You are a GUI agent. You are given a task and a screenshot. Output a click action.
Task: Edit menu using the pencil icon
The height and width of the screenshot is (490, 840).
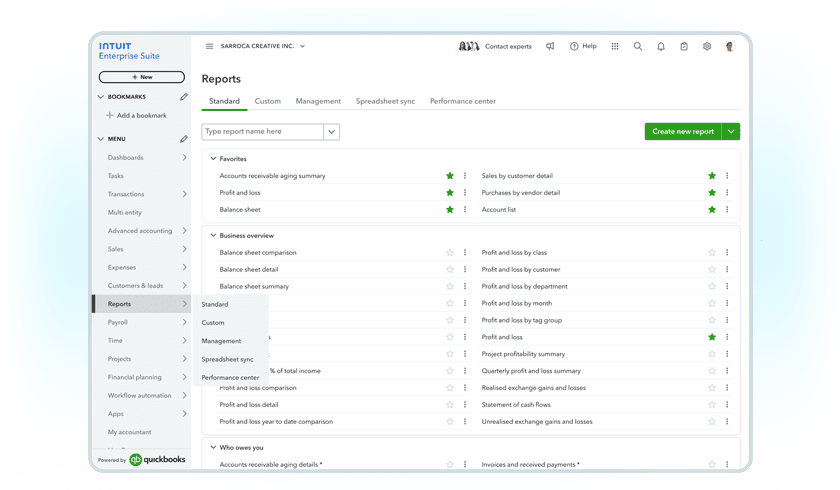[x=184, y=139]
